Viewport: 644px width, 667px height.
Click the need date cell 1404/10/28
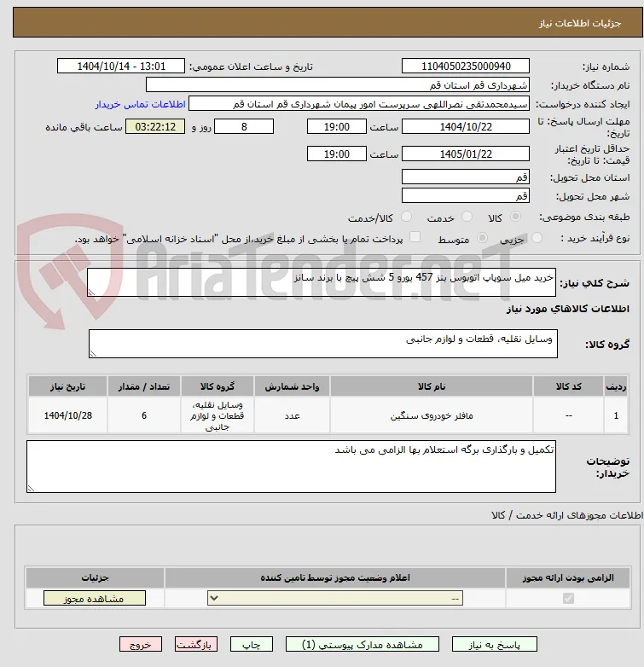click(67, 415)
